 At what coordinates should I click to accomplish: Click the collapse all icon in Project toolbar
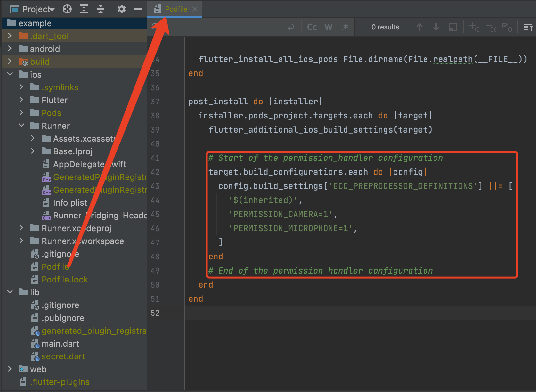click(x=101, y=9)
